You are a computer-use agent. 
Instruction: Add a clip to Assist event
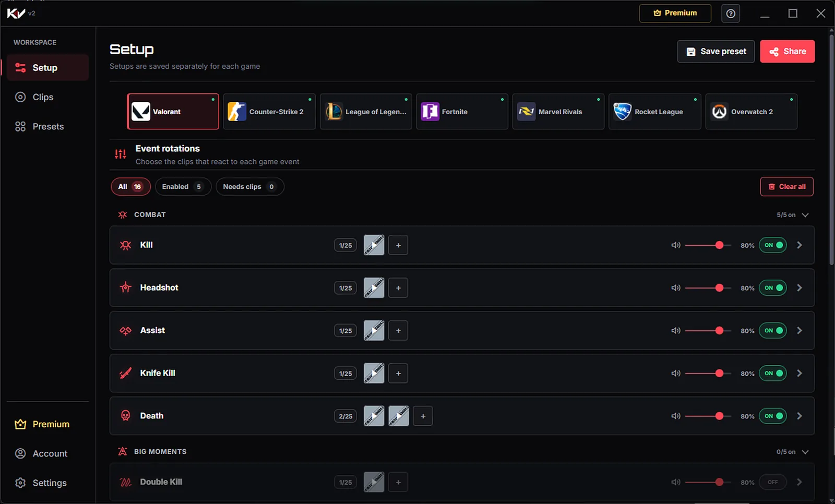pos(398,331)
